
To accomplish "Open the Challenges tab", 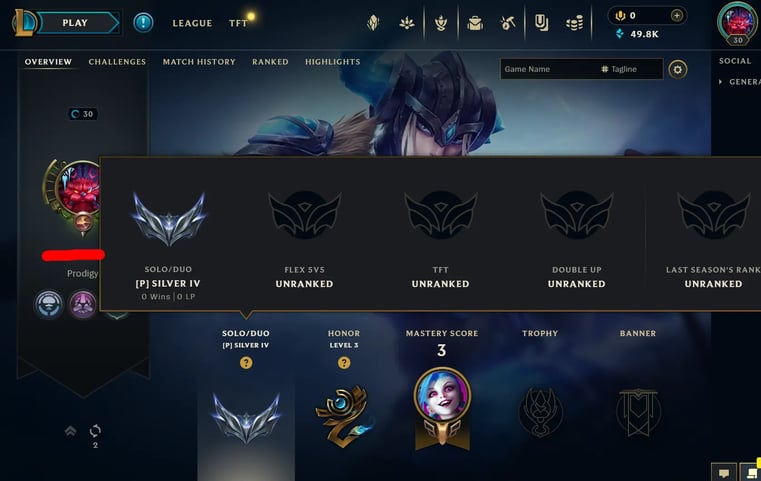I will [117, 62].
